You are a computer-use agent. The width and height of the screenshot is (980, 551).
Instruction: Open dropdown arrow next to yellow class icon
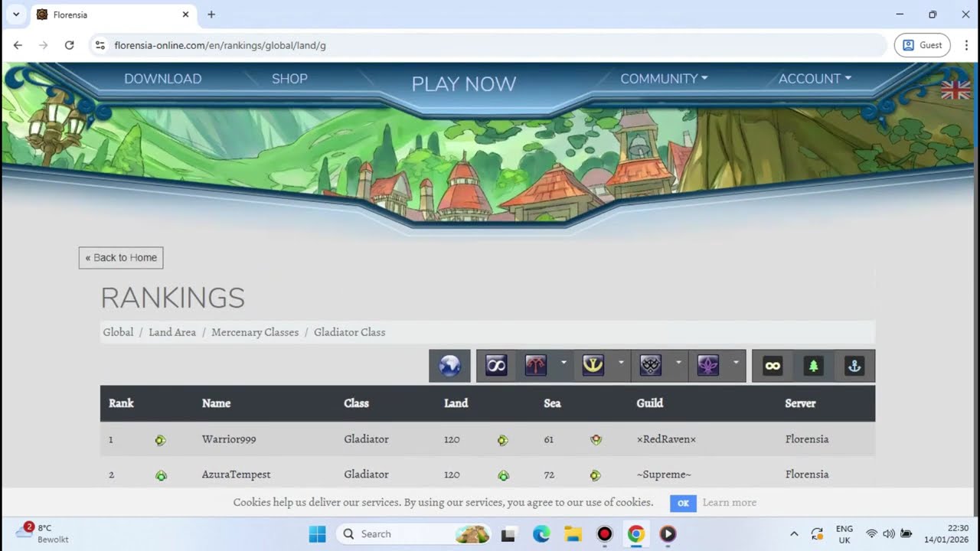[621, 363]
